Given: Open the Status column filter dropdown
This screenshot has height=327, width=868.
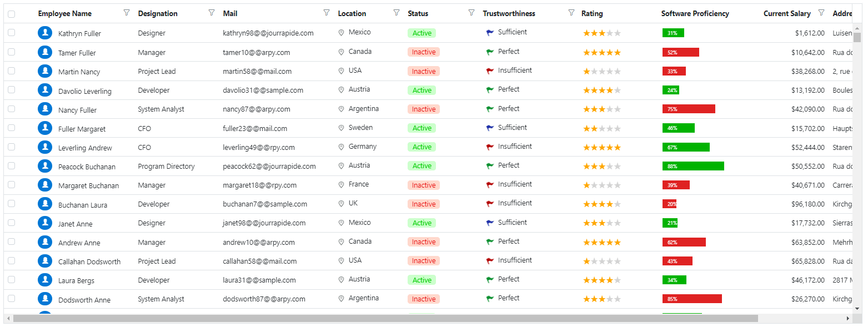Looking at the screenshot, I should 471,13.
